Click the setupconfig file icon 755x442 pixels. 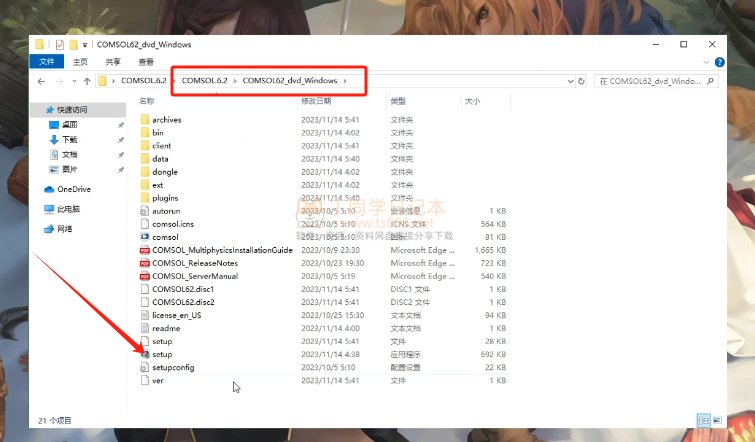pyautogui.click(x=145, y=367)
